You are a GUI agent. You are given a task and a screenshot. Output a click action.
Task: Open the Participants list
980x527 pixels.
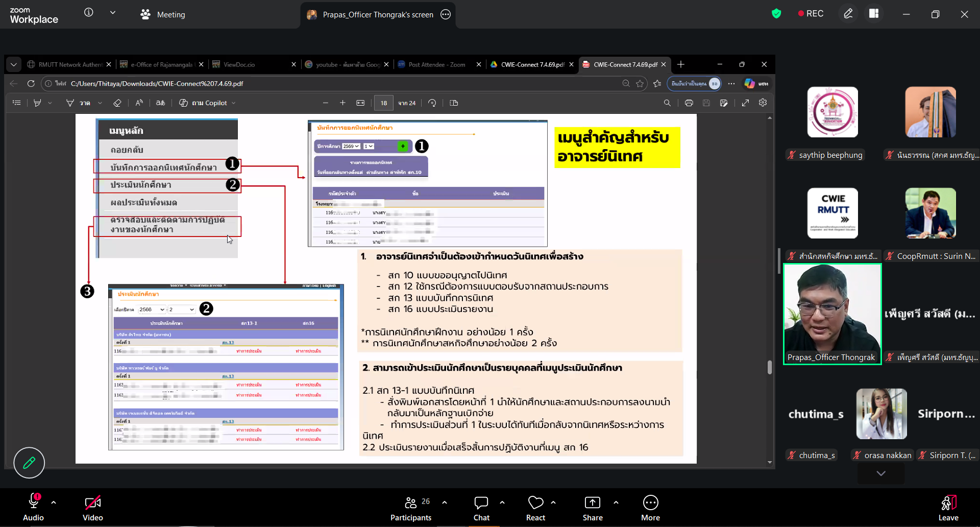click(x=411, y=509)
